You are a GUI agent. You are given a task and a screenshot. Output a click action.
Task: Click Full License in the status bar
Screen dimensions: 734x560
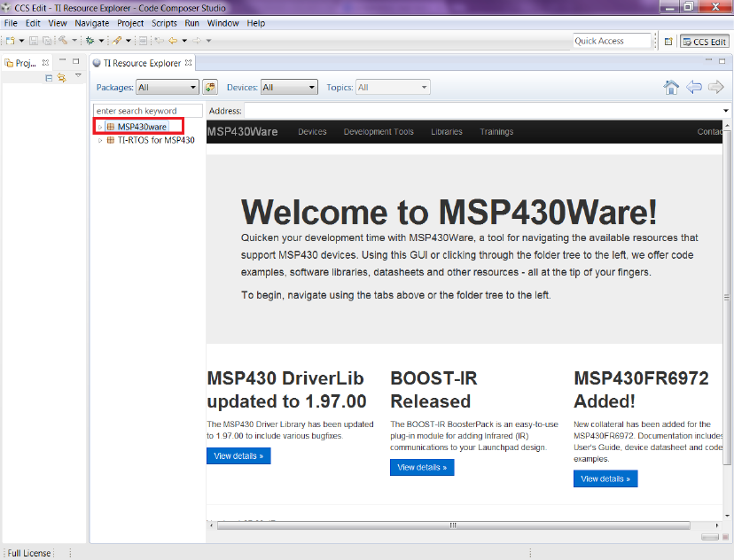[28, 553]
